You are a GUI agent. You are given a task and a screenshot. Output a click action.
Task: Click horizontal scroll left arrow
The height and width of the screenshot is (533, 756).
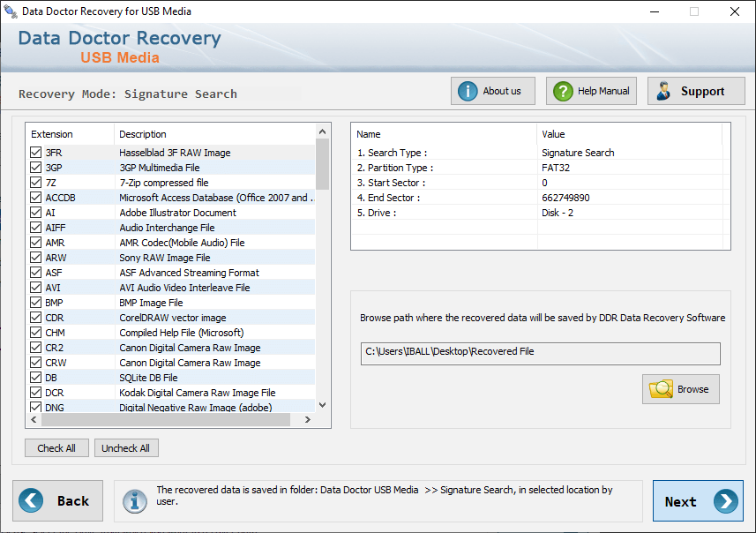click(x=34, y=420)
